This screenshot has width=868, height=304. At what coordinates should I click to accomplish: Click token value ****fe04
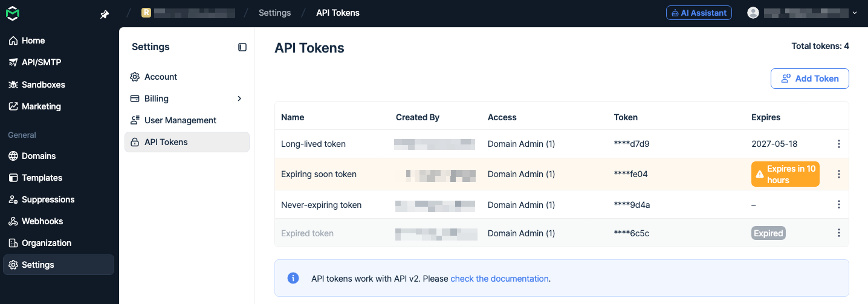630,174
